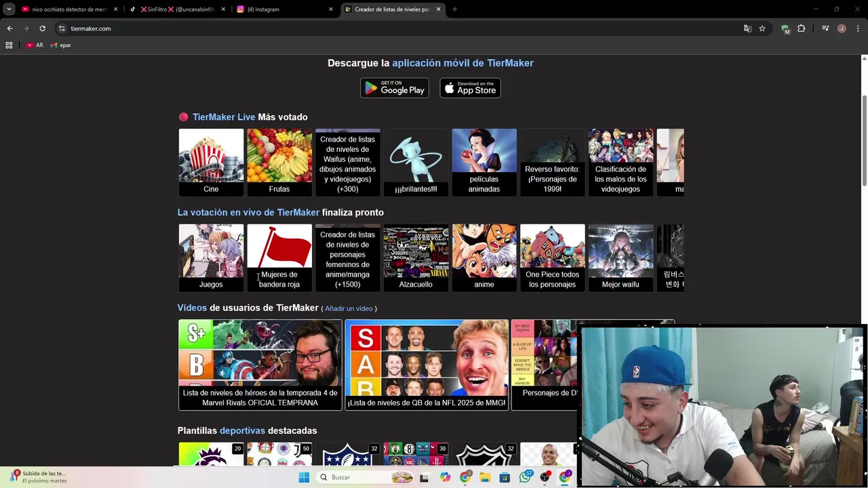Viewport: 868px width, 488px height.
Task: Switch to the SinFiltro TikTok tab
Action: tap(177, 9)
